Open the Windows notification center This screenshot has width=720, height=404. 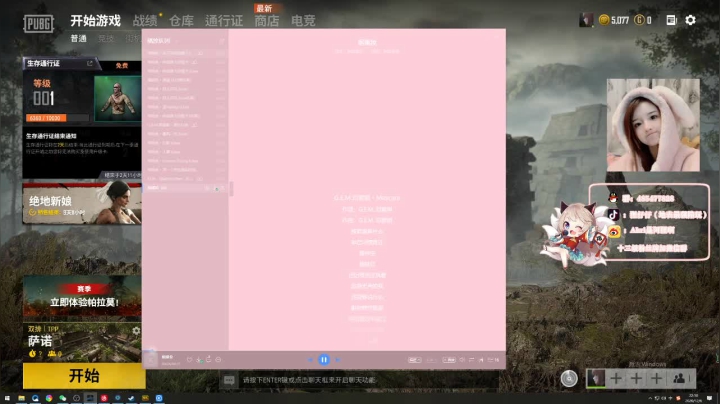pos(709,398)
